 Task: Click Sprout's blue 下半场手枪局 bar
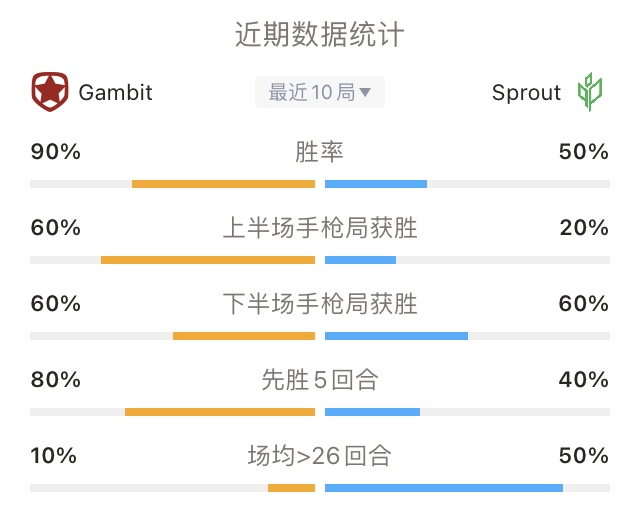[x=396, y=336]
